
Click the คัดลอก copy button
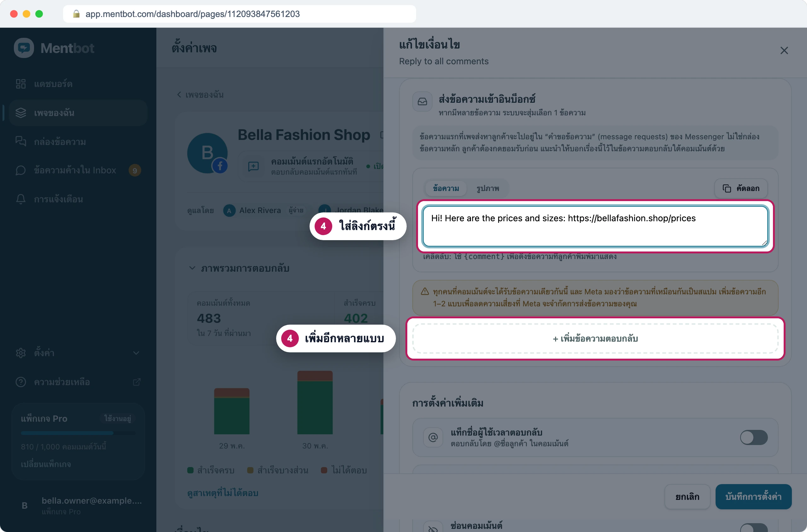click(741, 188)
